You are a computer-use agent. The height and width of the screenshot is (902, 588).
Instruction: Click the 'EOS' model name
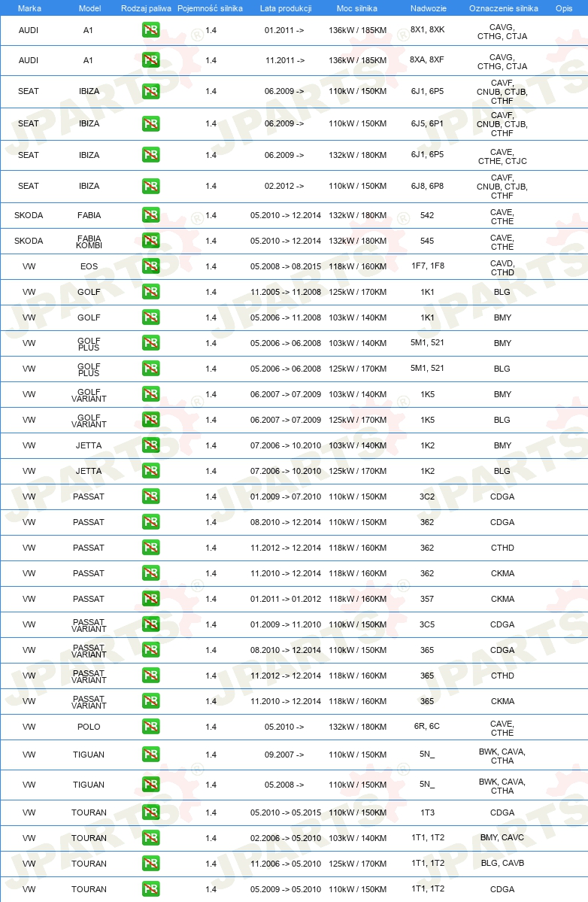tap(89, 266)
